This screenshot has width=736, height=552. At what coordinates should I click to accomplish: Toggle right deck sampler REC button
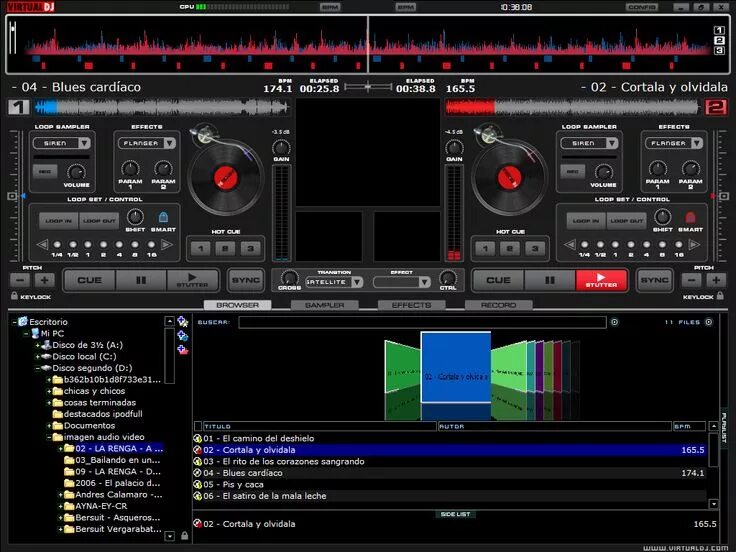tap(573, 171)
